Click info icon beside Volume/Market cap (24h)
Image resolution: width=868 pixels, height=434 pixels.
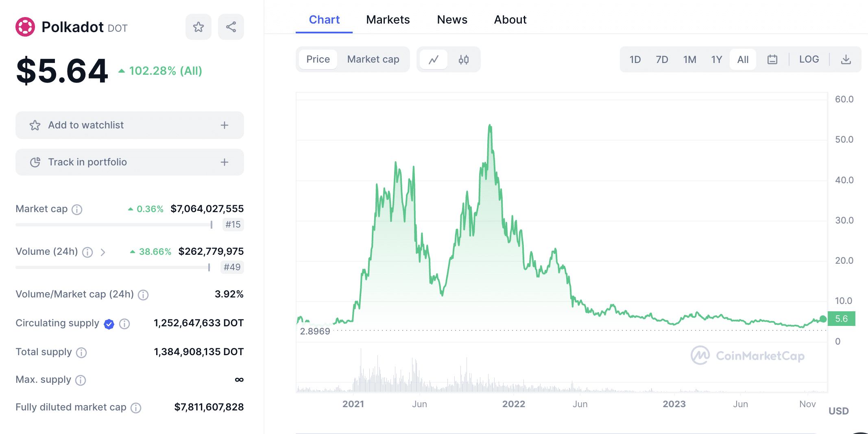point(143,295)
